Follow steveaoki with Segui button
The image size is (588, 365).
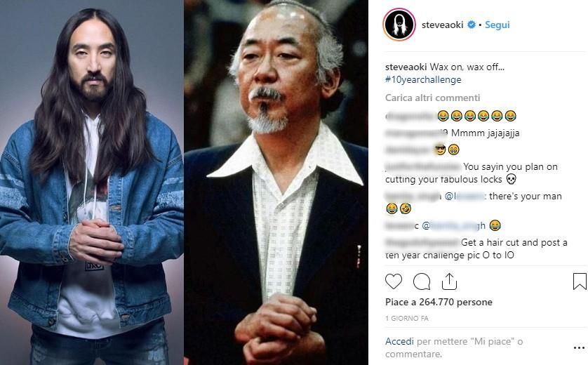point(497,25)
